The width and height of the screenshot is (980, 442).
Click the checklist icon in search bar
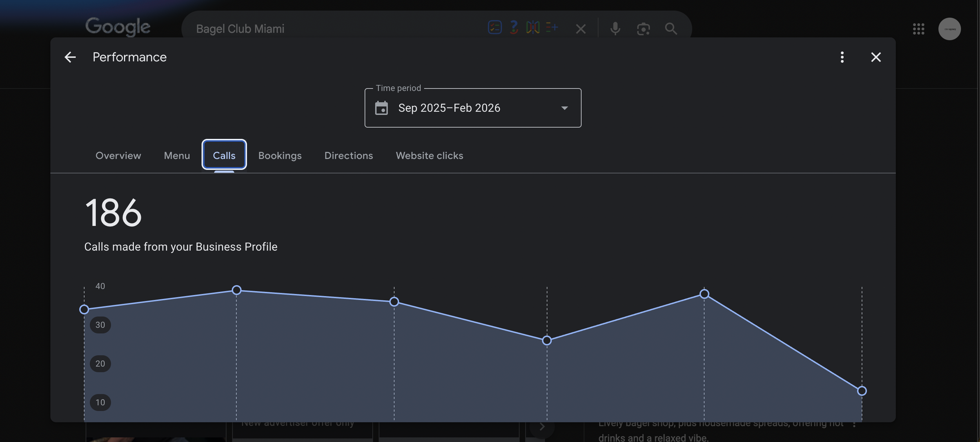tap(495, 27)
